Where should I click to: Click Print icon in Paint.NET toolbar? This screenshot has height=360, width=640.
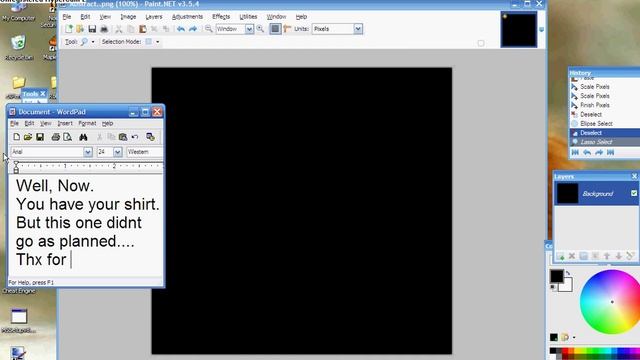(x=104, y=29)
